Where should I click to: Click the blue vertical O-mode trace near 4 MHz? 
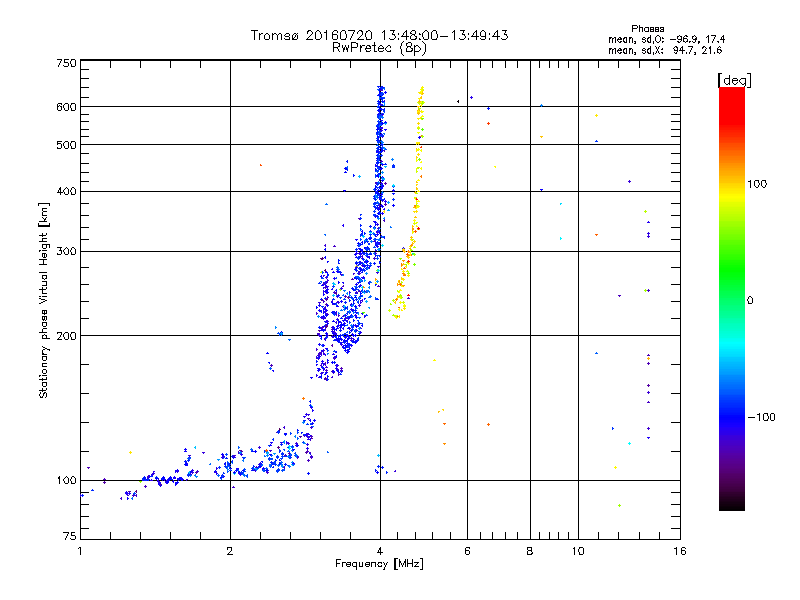pyautogui.click(x=380, y=168)
